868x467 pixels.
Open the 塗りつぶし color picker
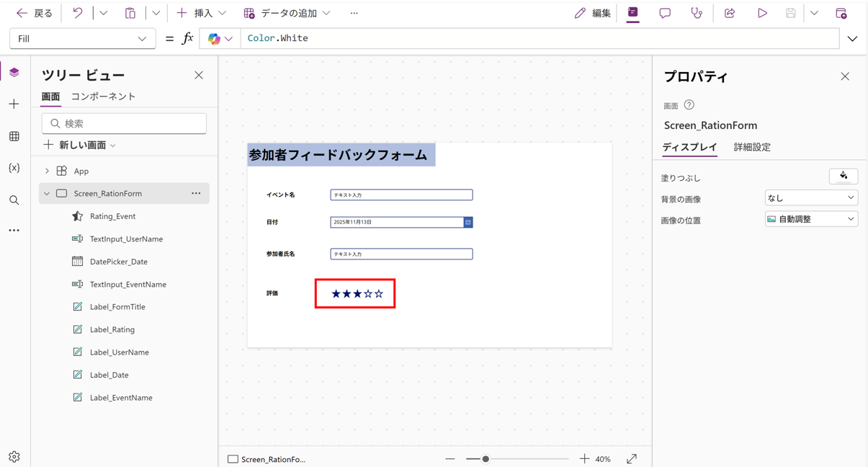tap(844, 176)
